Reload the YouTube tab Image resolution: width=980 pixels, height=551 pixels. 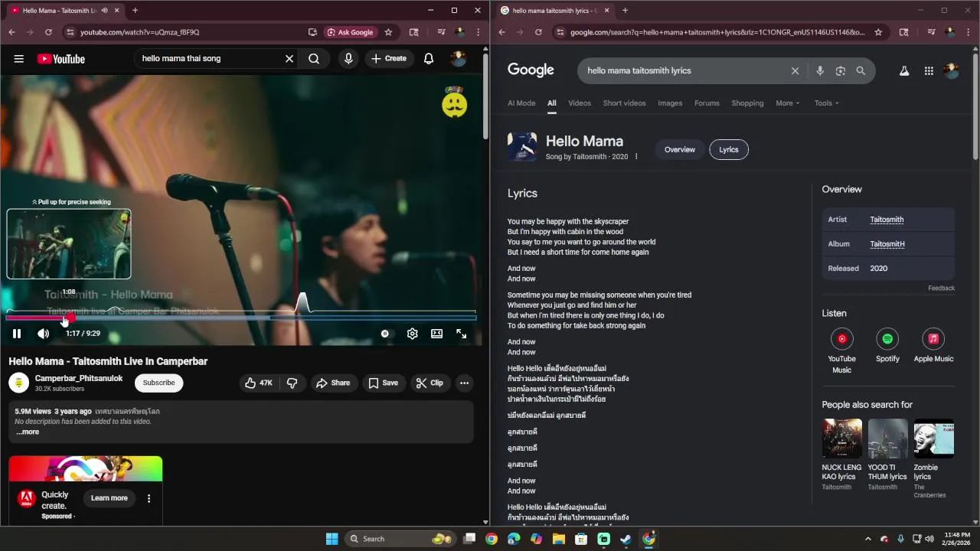click(48, 32)
